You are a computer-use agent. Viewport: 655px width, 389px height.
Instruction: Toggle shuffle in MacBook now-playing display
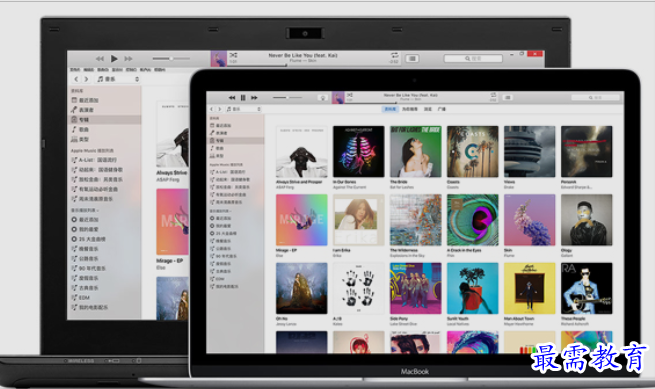[x=350, y=95]
